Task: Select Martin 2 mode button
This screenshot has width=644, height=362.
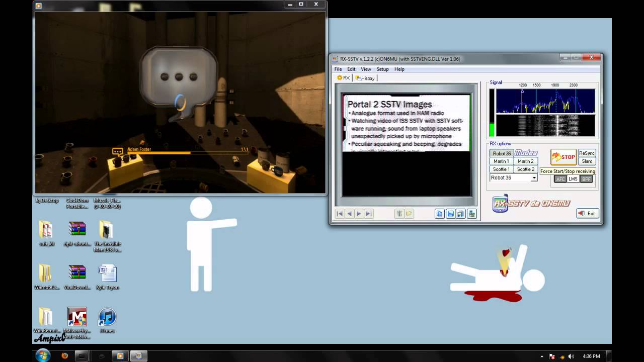Action: coord(526,161)
